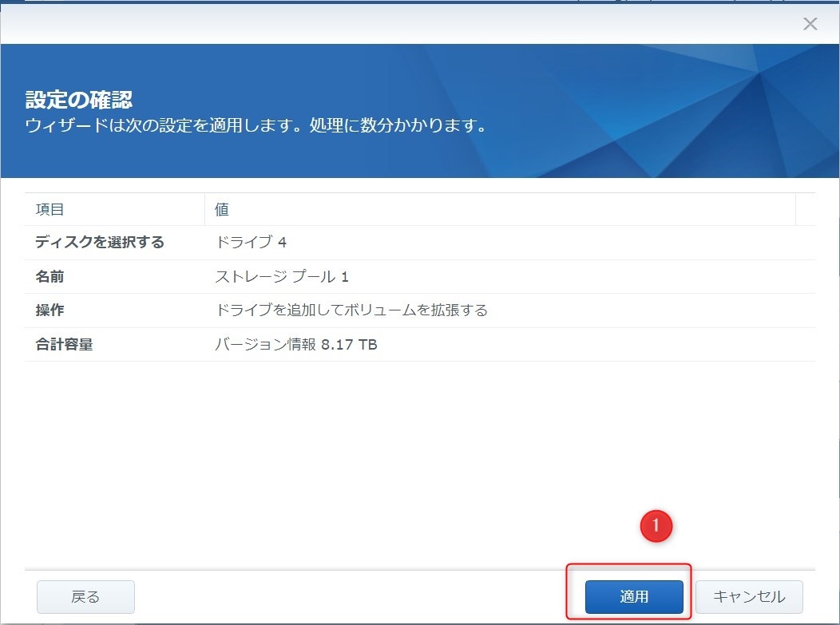Go back using the 戻る button
The width and height of the screenshot is (840, 625).
85,596
